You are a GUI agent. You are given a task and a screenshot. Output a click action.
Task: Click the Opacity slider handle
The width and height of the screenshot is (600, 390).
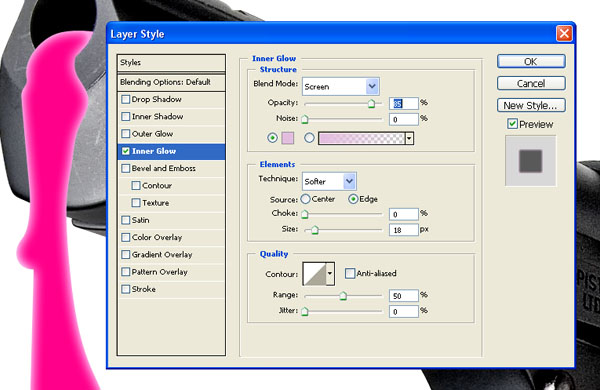pyautogui.click(x=371, y=104)
